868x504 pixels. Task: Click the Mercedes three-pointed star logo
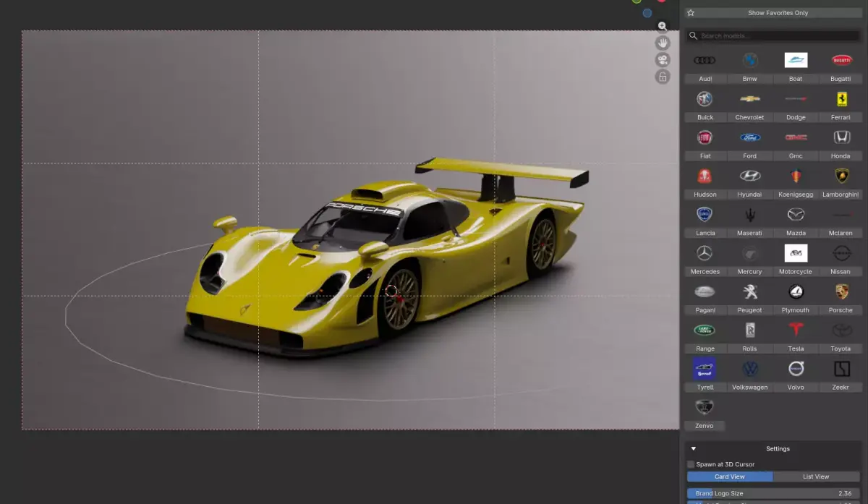tap(705, 252)
